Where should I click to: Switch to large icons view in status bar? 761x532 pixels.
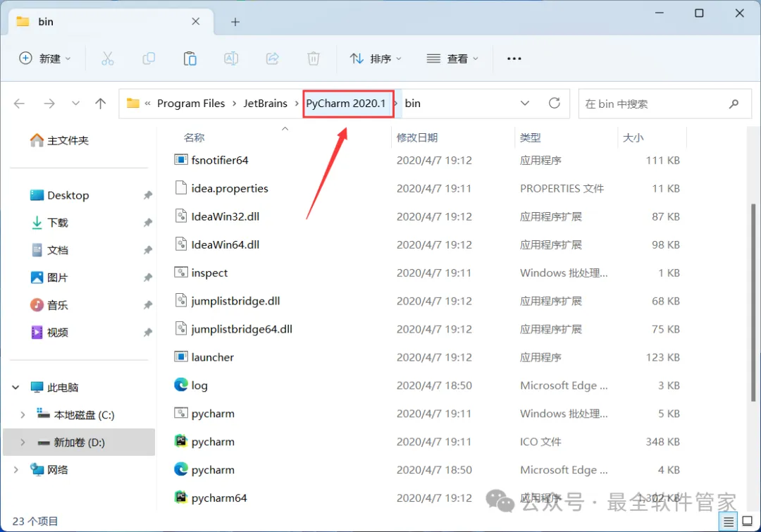(x=748, y=521)
